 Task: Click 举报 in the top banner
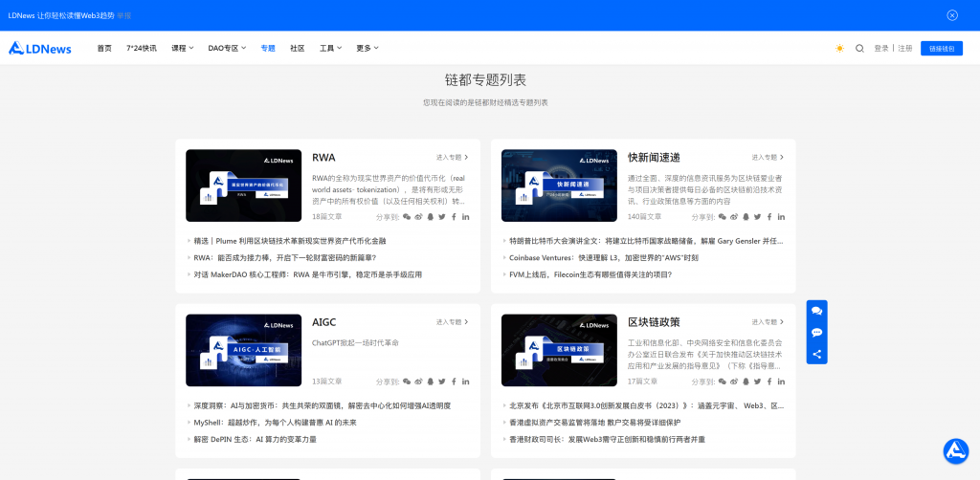[123, 15]
